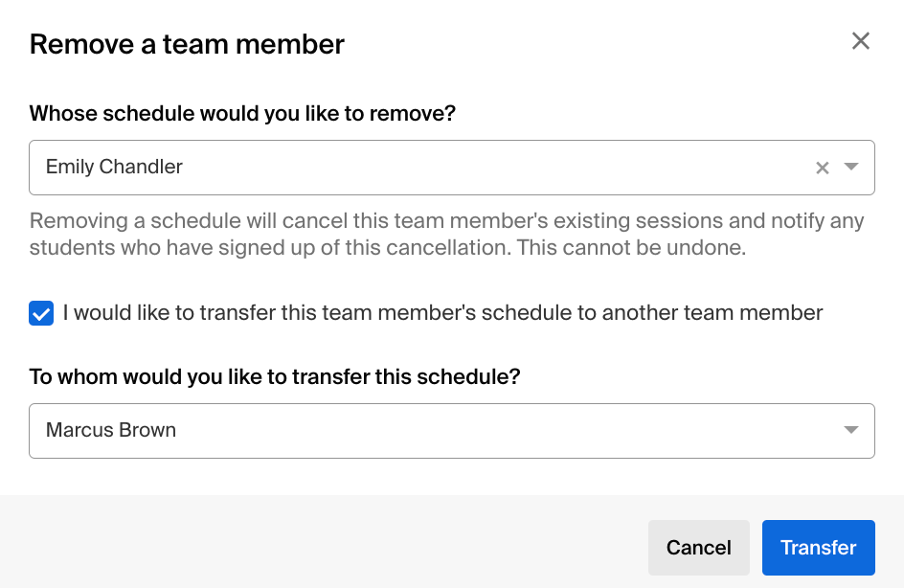Image resolution: width=904 pixels, height=588 pixels.
Task: Expand the Marcus Brown transfer dropdown
Action: click(x=850, y=430)
